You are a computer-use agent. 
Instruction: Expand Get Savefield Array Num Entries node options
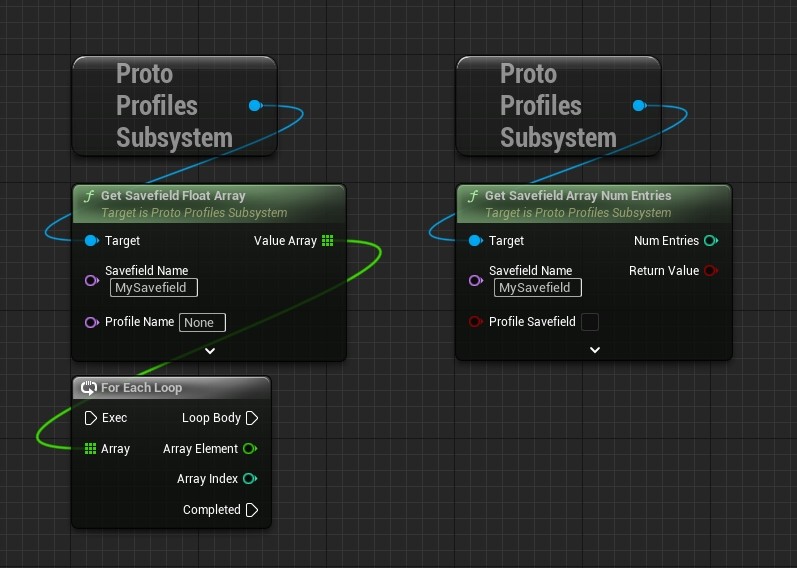point(595,350)
